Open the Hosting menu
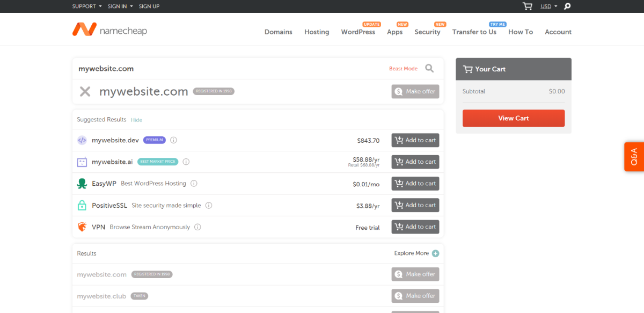644x313 pixels. point(317,32)
